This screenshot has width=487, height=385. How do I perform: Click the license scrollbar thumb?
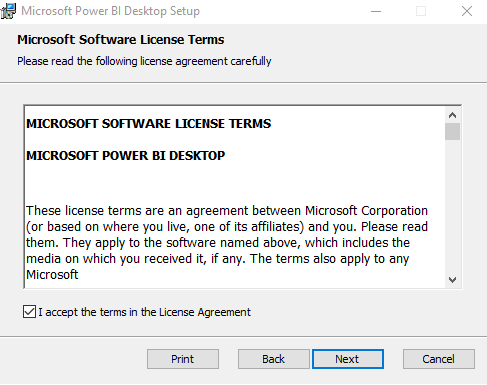coord(452,132)
